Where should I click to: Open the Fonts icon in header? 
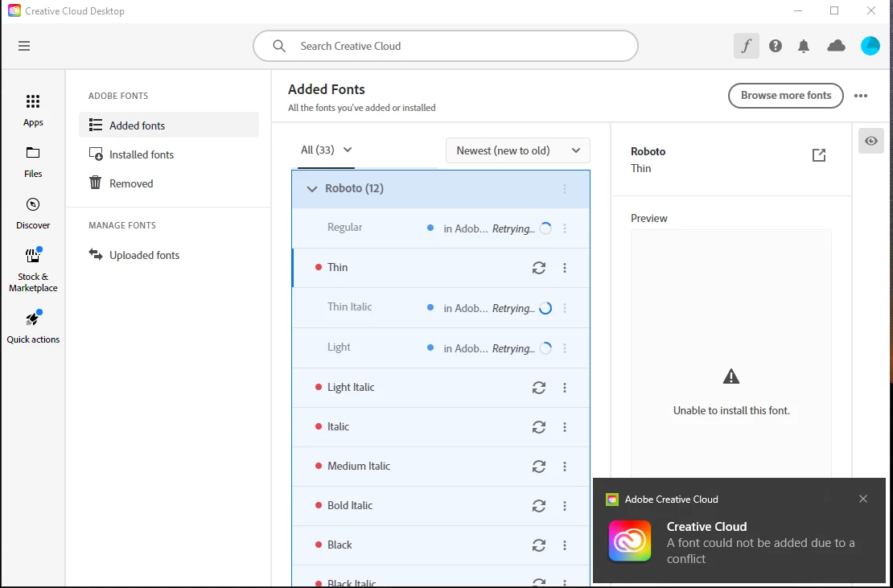tap(746, 46)
